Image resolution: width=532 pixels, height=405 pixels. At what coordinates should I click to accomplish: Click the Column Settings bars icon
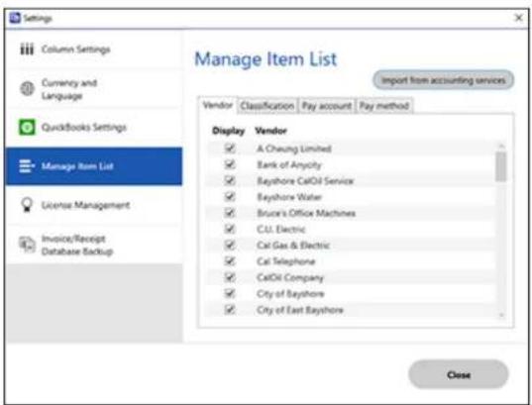click(27, 50)
